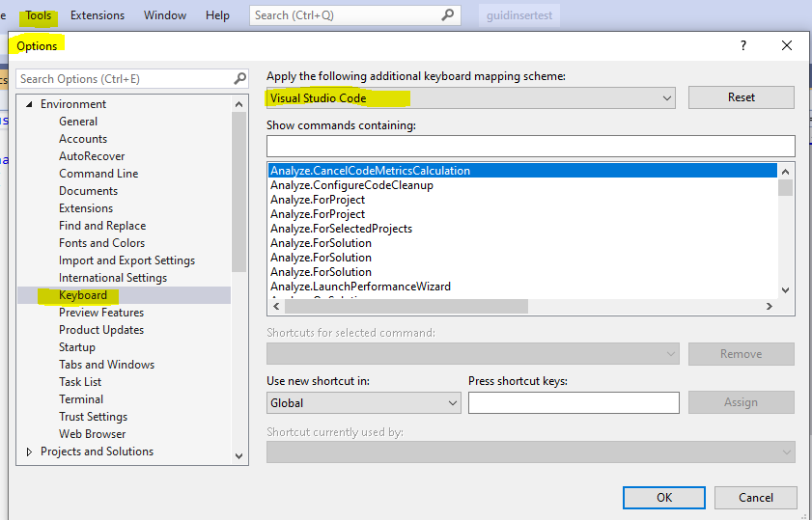Select Analyze.CancelCodeMetricsCalculation command
The width and height of the screenshot is (812, 520).
click(x=522, y=171)
